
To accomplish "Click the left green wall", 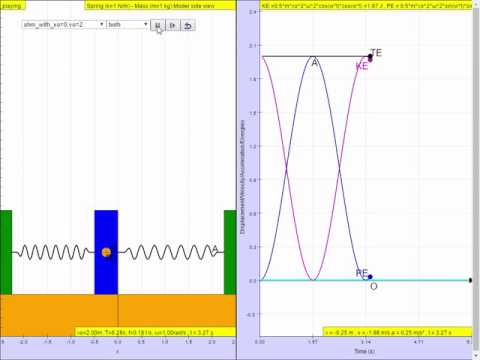I will pos(6,252).
